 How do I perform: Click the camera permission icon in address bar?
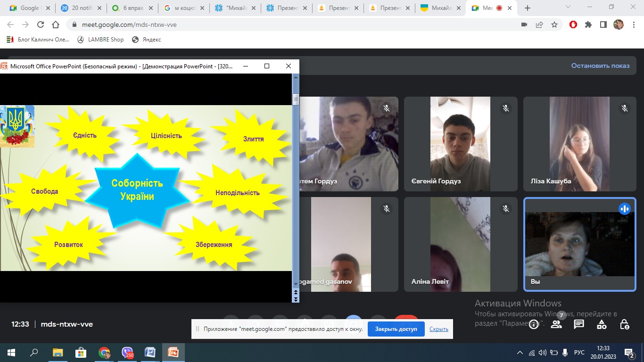coord(524,25)
